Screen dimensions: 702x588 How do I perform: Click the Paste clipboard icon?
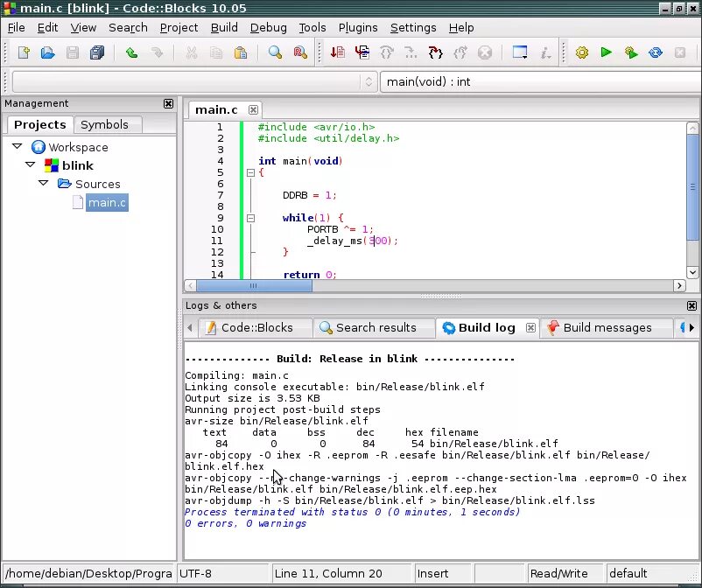(x=241, y=52)
